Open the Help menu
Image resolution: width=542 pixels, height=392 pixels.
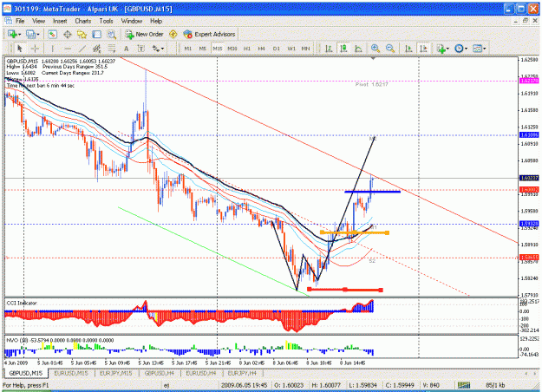[x=156, y=21]
